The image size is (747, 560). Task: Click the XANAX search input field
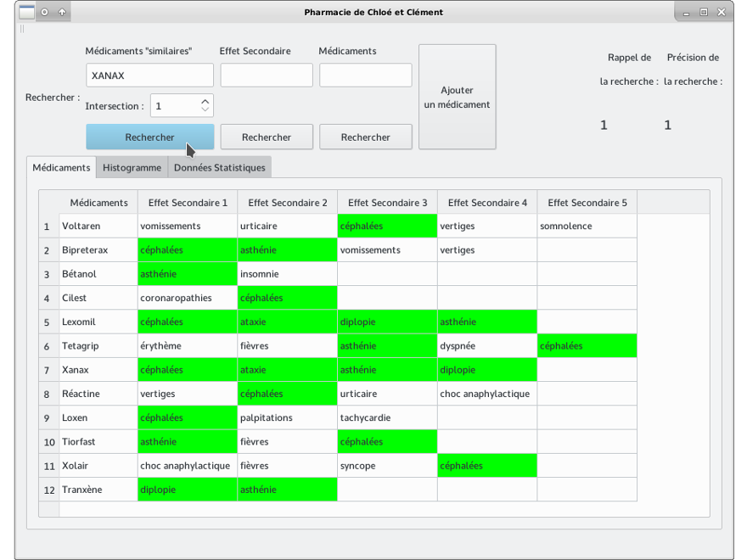(149, 75)
